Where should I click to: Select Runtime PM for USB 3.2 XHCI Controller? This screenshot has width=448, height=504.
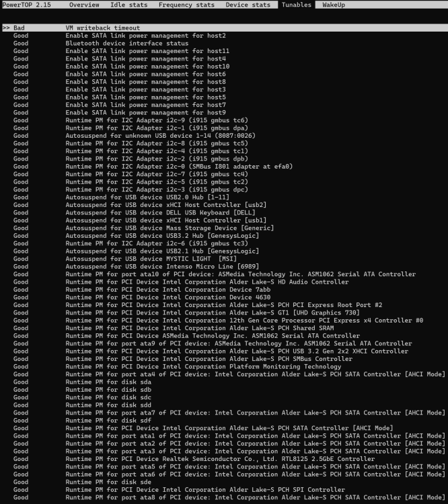point(211,351)
